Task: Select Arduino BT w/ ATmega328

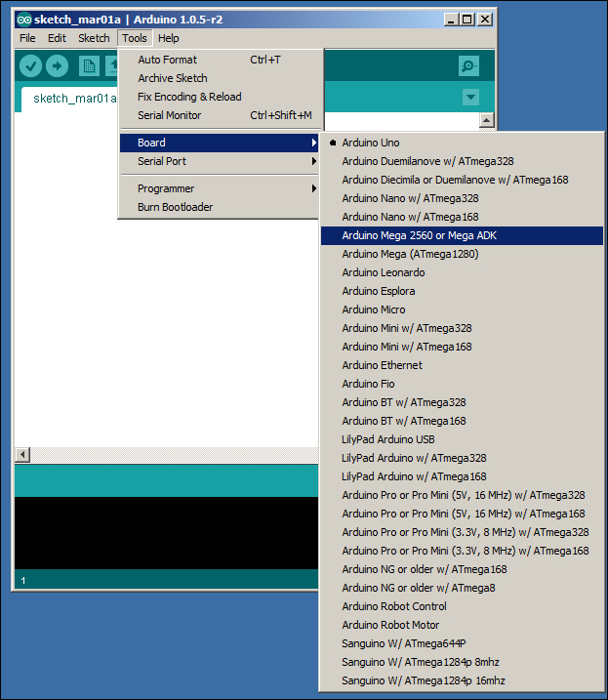Action: (x=462, y=402)
